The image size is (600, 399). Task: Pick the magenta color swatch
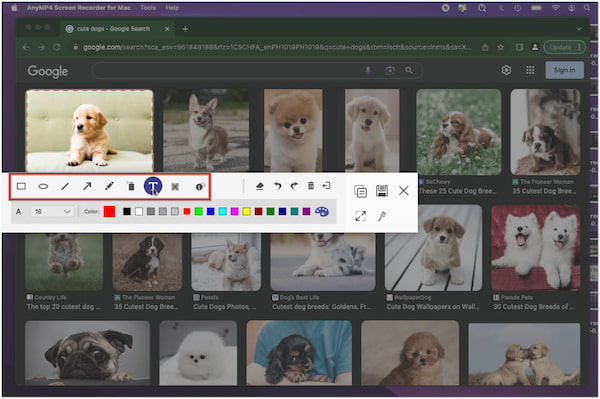[x=235, y=212]
